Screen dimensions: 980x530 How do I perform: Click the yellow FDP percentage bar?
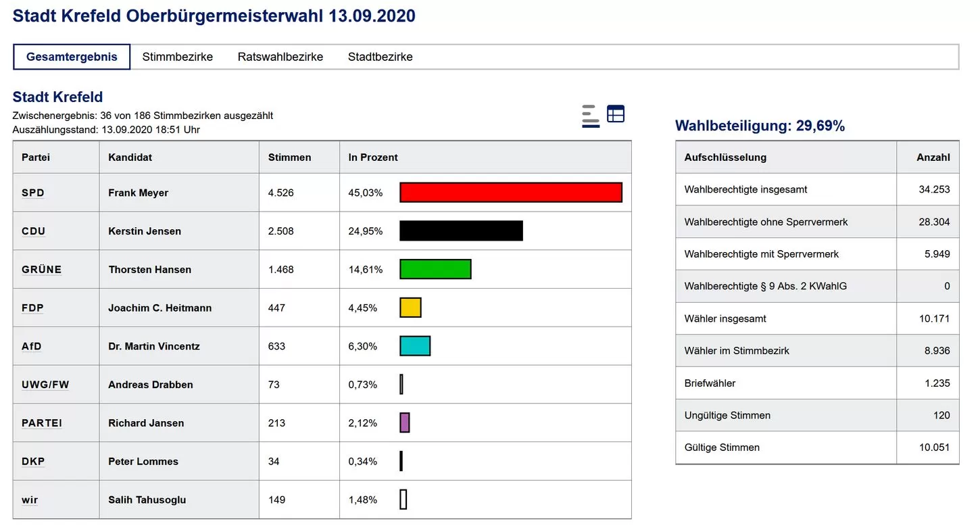coord(410,308)
